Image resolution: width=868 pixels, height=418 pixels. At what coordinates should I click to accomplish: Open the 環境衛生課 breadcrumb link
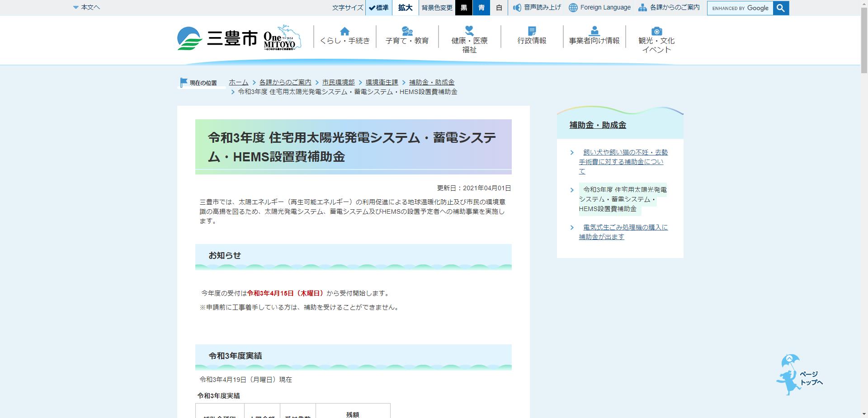pos(382,82)
